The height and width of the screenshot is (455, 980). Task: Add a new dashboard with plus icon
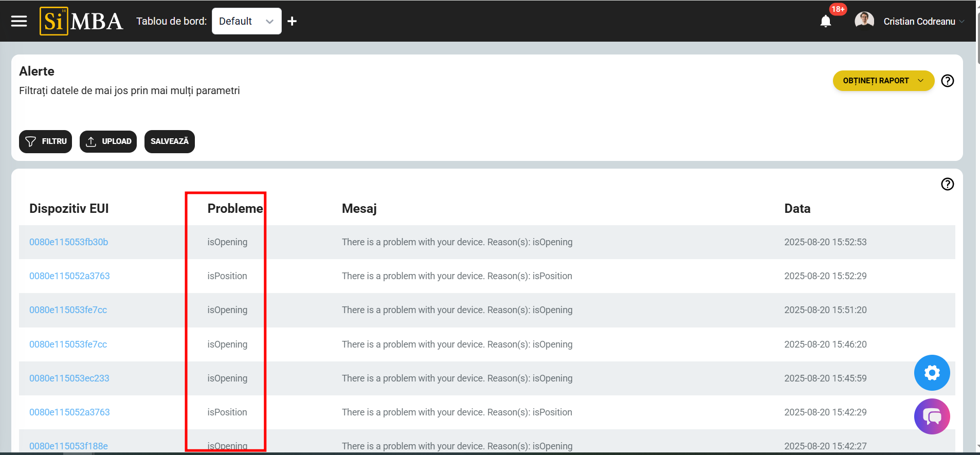coord(292,21)
